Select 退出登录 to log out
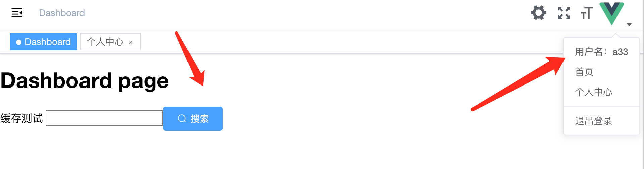The width and height of the screenshot is (644, 169). pyautogui.click(x=594, y=121)
